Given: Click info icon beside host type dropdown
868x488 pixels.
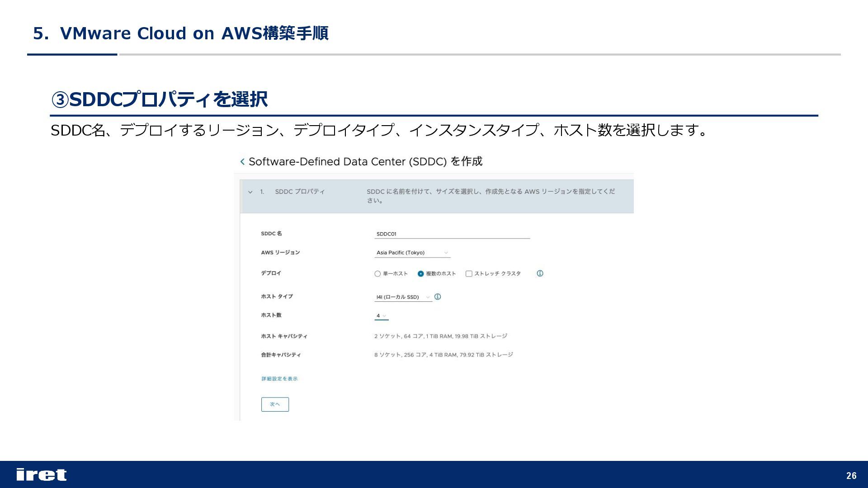Looking at the screenshot, I should tap(438, 297).
